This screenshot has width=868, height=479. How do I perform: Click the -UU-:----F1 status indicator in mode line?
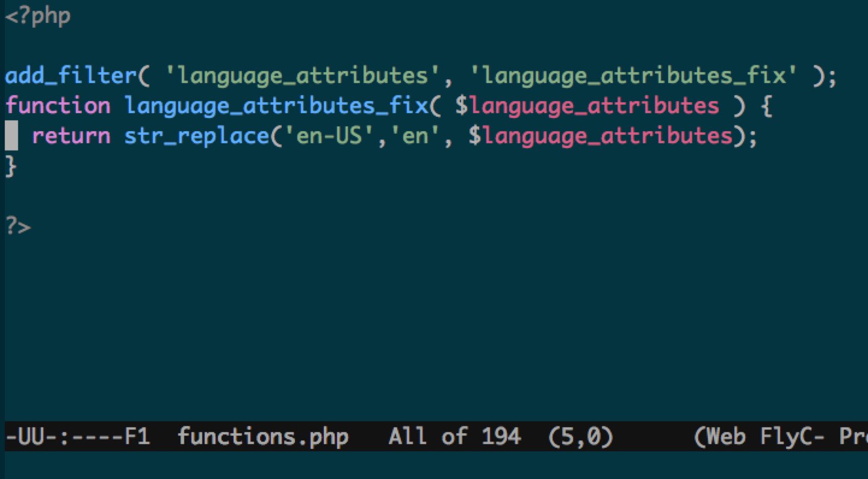point(77,436)
